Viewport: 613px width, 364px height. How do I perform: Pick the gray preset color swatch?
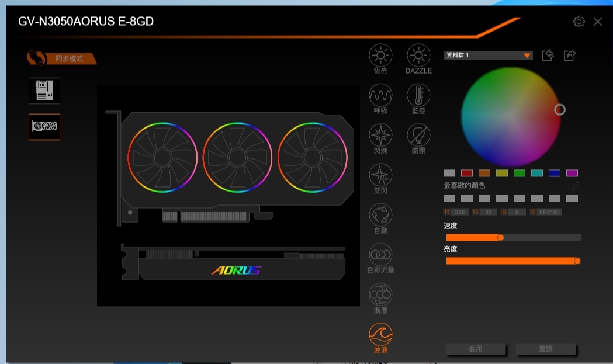pyautogui.click(x=449, y=173)
